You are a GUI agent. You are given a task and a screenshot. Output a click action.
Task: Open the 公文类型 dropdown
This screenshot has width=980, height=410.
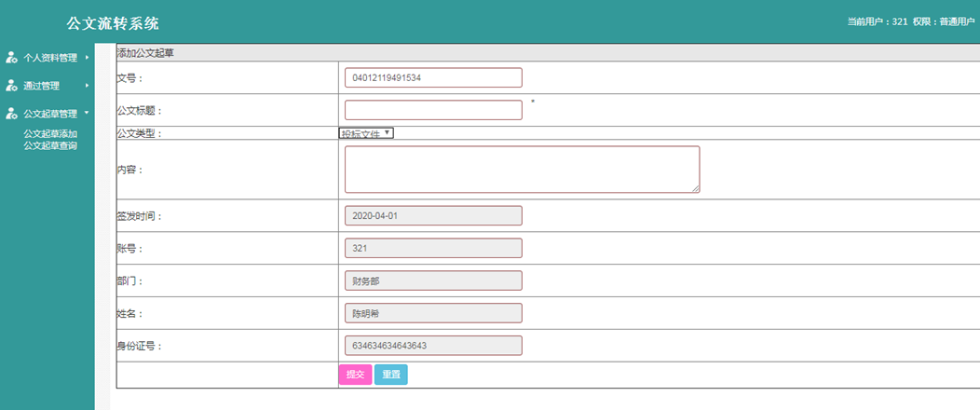[x=366, y=133]
